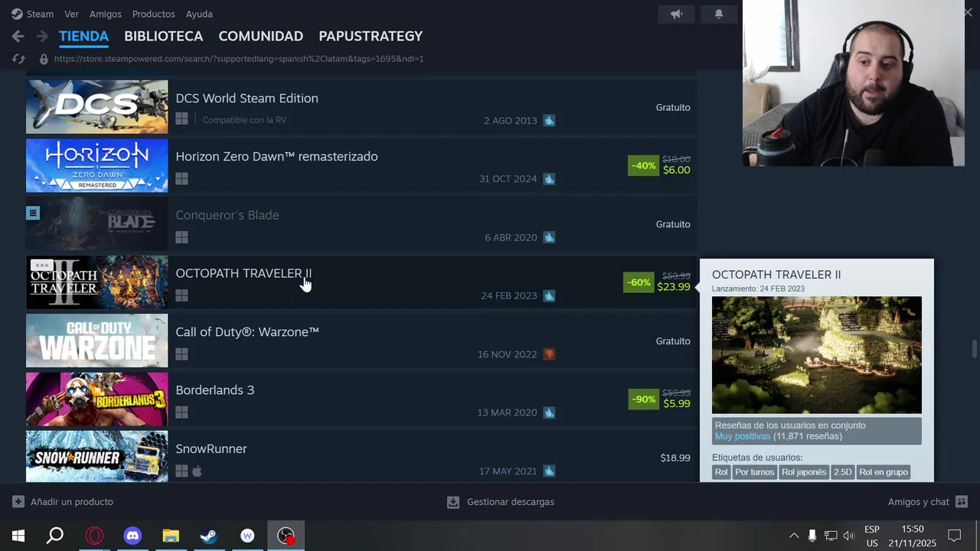Click Windows icon under DCS World
The height and width of the screenshot is (551, 980).
click(x=181, y=119)
